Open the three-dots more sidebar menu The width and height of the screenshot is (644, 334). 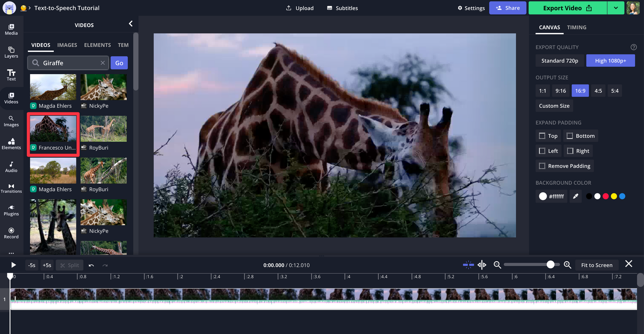tap(11, 253)
